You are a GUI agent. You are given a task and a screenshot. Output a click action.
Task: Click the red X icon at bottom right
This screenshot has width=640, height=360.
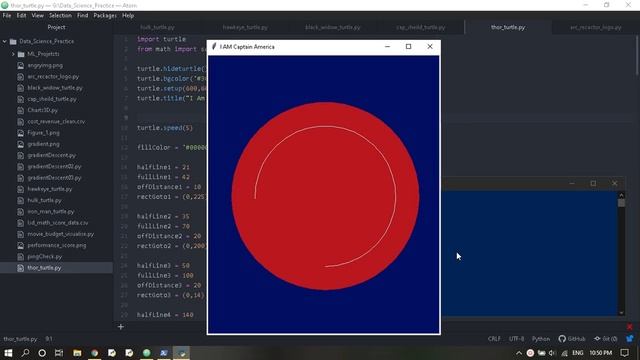[x=630, y=327]
